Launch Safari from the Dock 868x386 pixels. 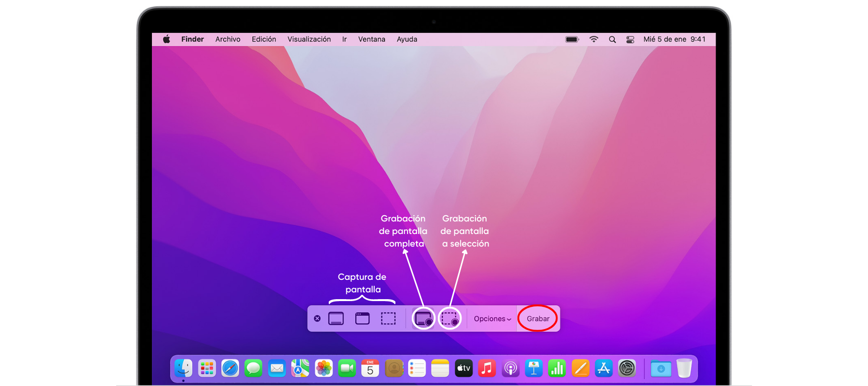coord(230,369)
